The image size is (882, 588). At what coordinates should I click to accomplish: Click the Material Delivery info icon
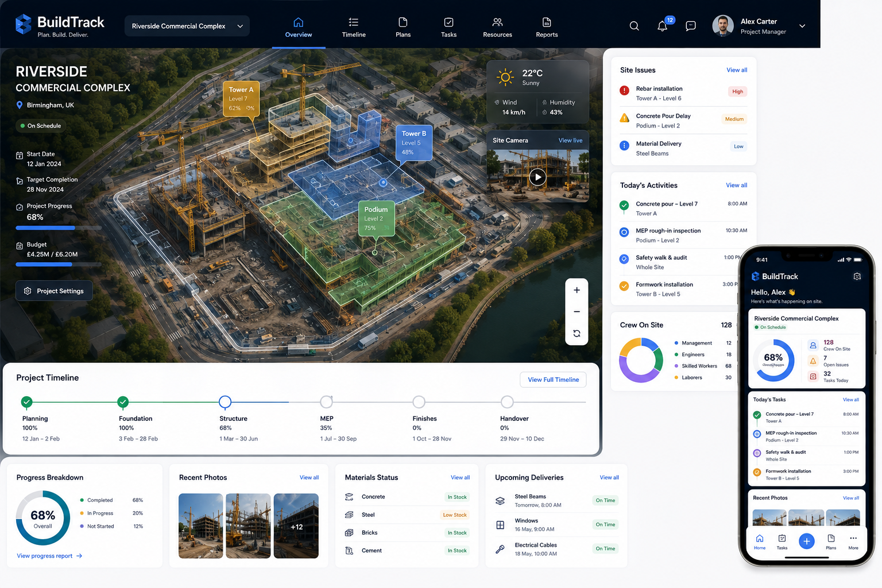coord(624,145)
